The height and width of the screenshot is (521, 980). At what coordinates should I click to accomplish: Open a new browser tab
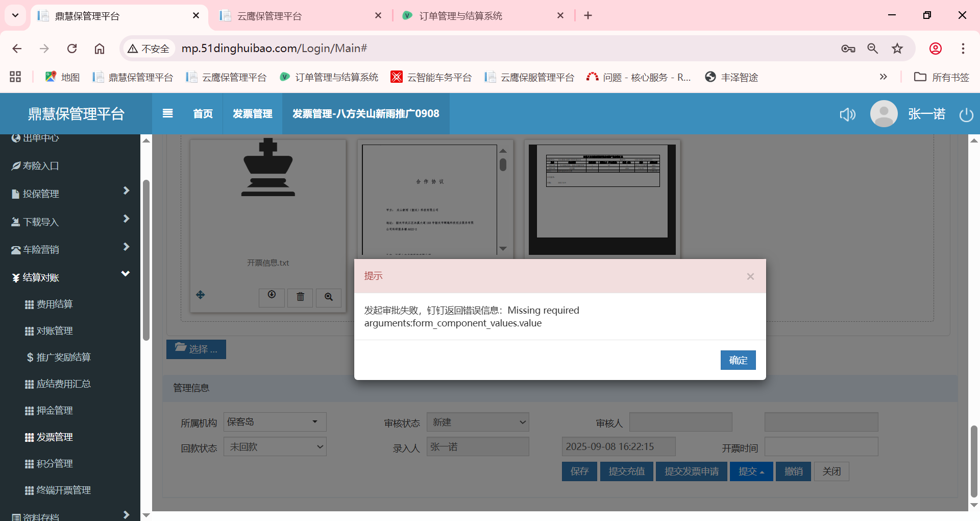click(x=588, y=16)
